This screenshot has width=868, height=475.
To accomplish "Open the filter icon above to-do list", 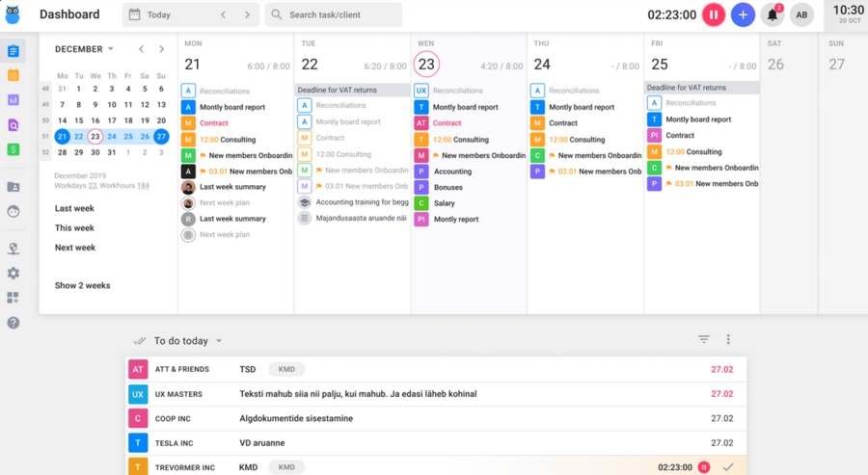I will (704, 339).
